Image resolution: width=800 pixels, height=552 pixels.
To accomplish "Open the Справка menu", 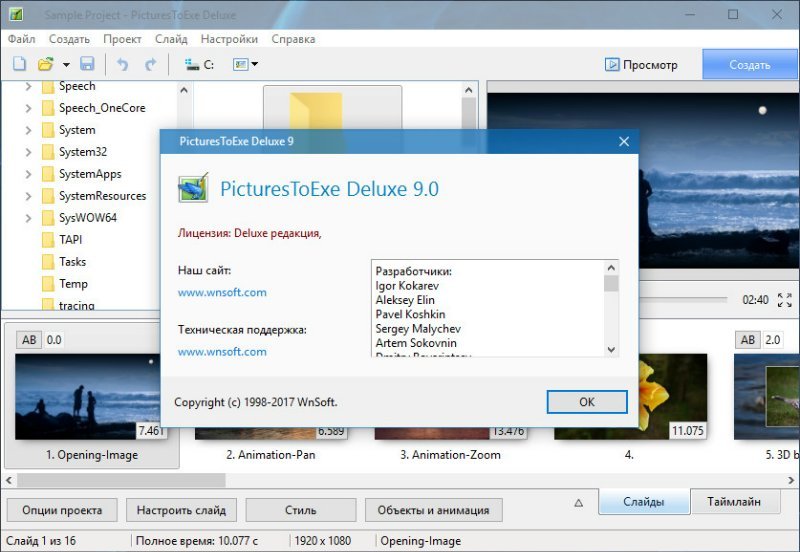I will click(293, 39).
